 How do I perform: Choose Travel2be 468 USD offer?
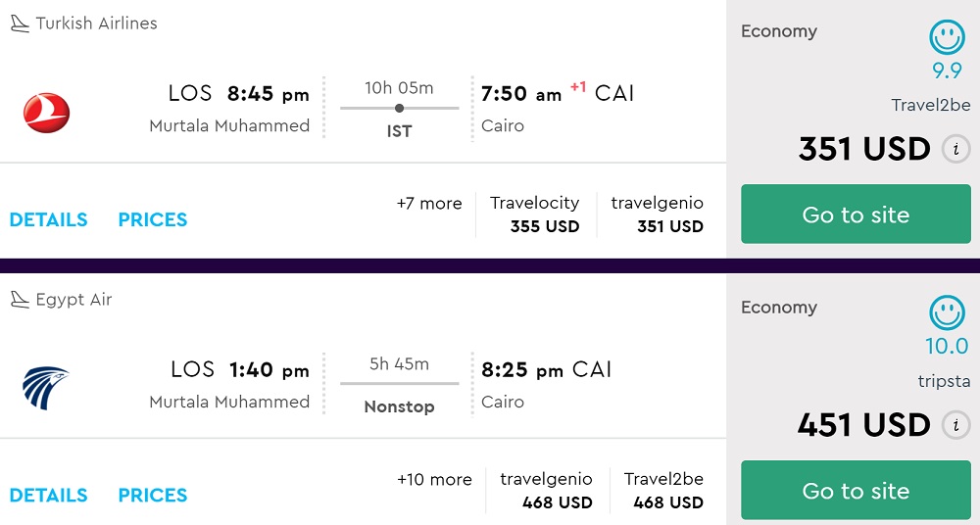663,491
